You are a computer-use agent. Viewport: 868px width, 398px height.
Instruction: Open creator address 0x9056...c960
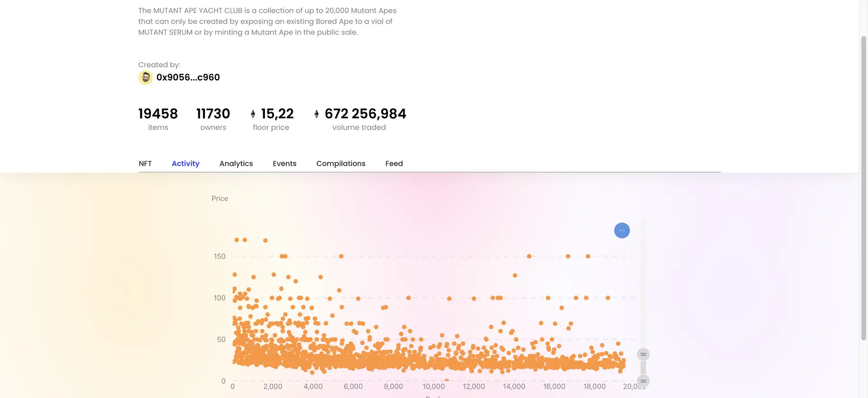tap(188, 77)
